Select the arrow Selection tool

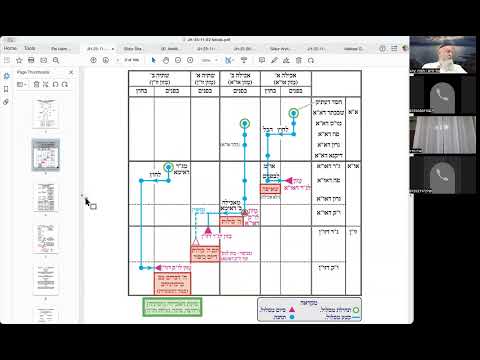pos(154,60)
